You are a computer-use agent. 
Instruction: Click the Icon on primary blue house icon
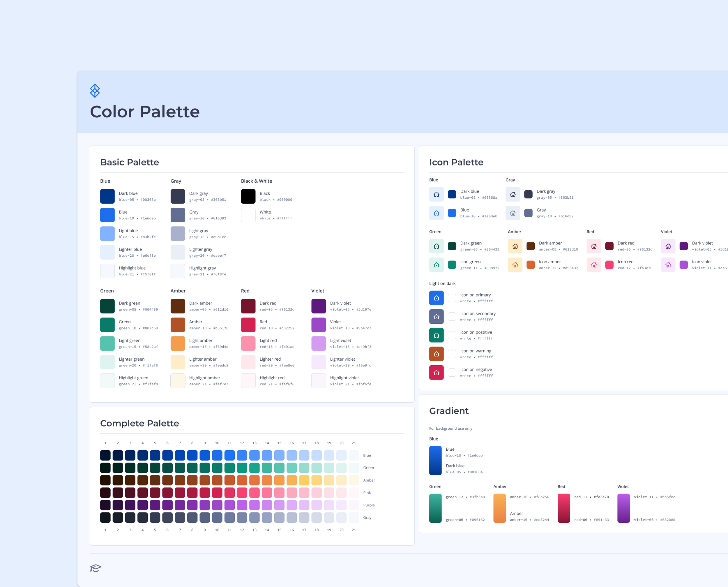436,298
